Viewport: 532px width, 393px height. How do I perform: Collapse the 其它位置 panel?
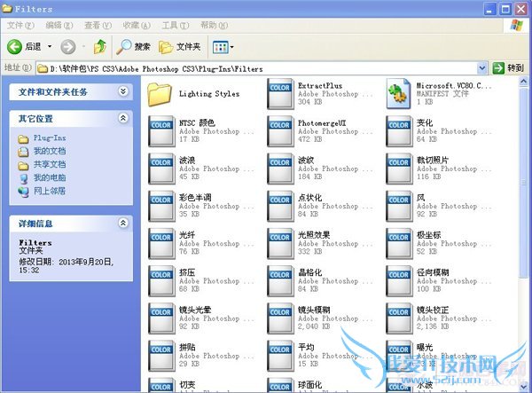click(x=123, y=118)
